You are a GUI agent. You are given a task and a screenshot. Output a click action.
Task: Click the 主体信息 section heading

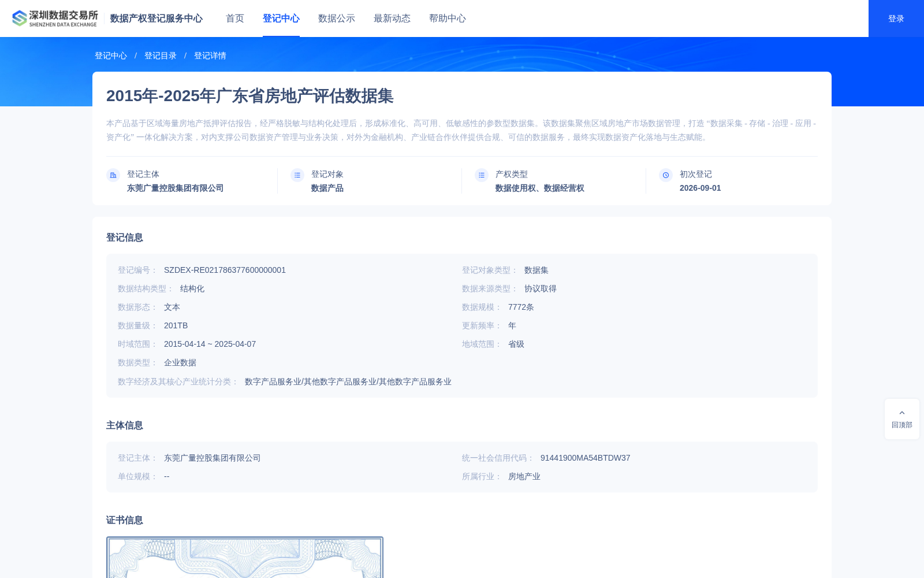pos(125,425)
